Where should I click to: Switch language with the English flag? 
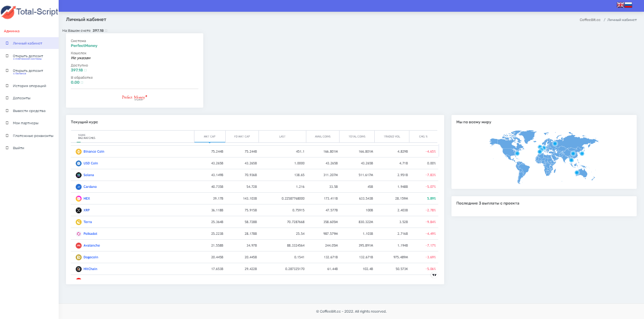tap(621, 5)
